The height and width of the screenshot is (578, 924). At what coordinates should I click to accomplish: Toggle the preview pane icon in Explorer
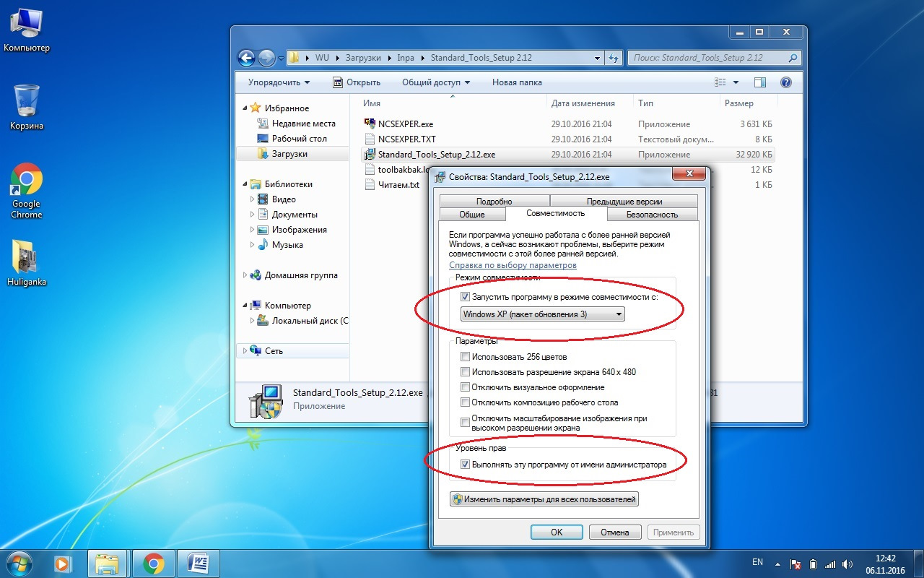759,82
